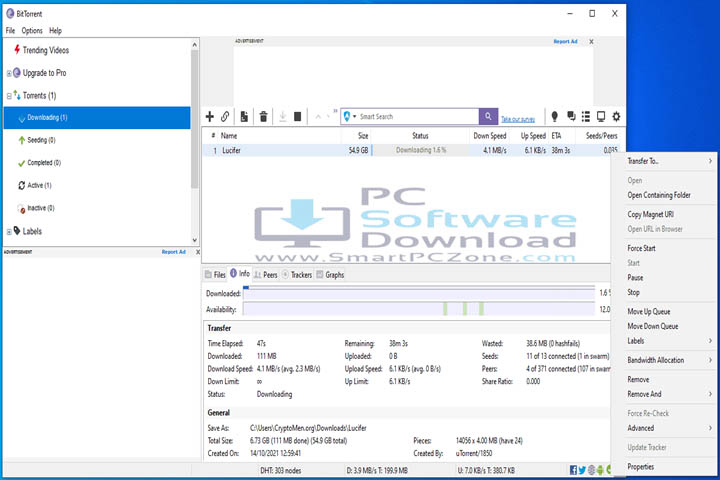The height and width of the screenshot is (480, 720).
Task: Open Preferences with the gear icon
Action: 616,117
